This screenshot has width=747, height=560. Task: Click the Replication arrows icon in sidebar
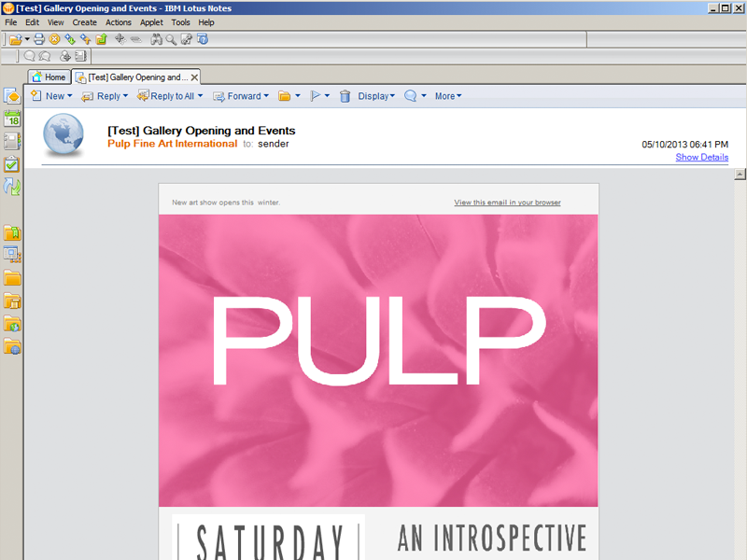coord(12,187)
